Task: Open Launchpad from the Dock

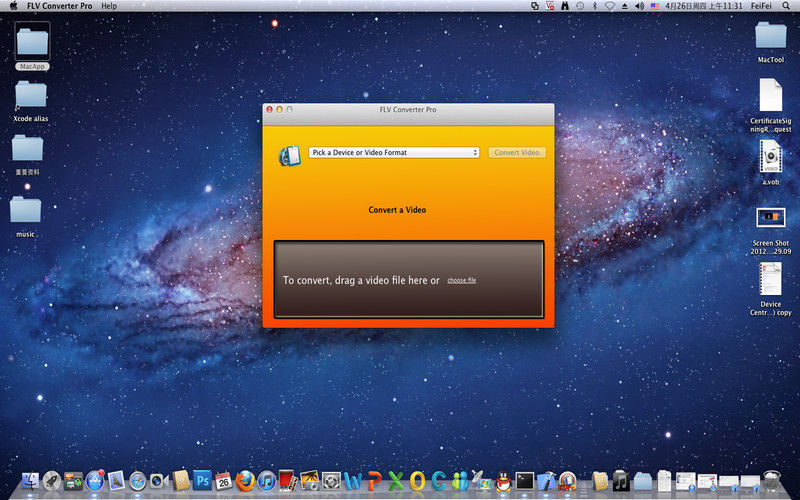Action: coord(52,481)
